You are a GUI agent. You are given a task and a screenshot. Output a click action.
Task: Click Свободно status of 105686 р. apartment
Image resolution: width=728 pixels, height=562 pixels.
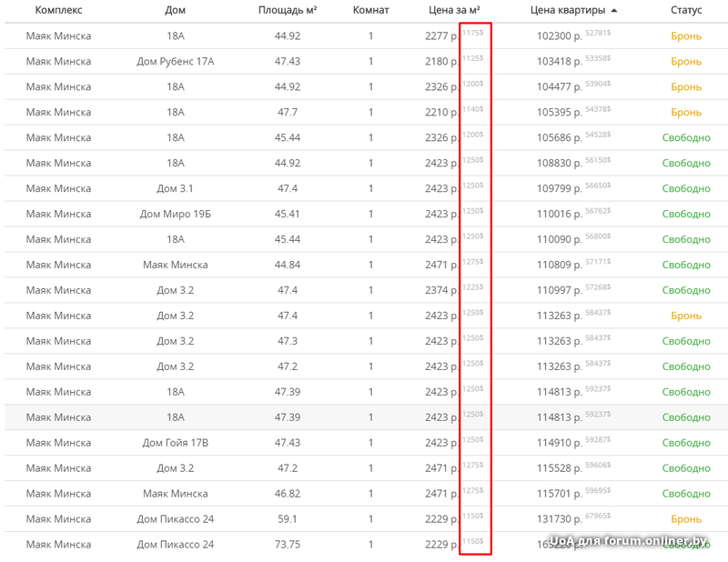685,138
